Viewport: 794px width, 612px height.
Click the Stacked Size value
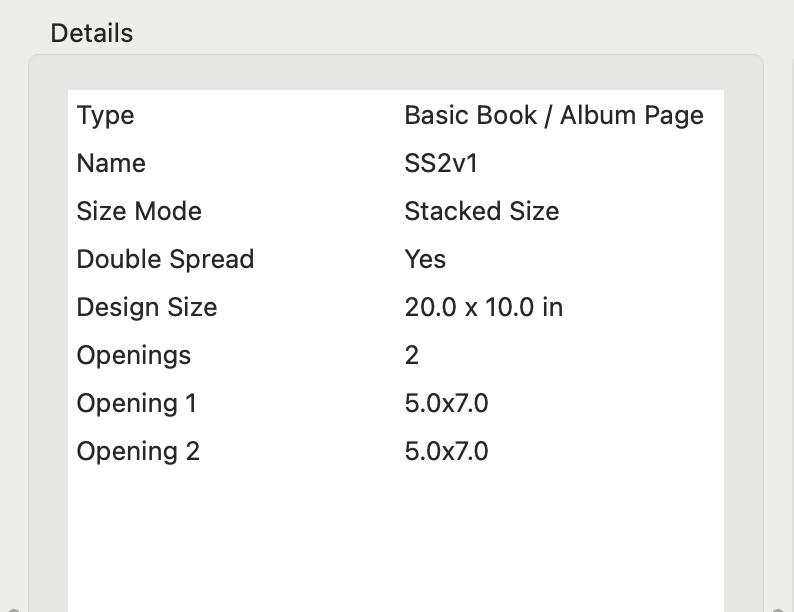[x=481, y=211]
